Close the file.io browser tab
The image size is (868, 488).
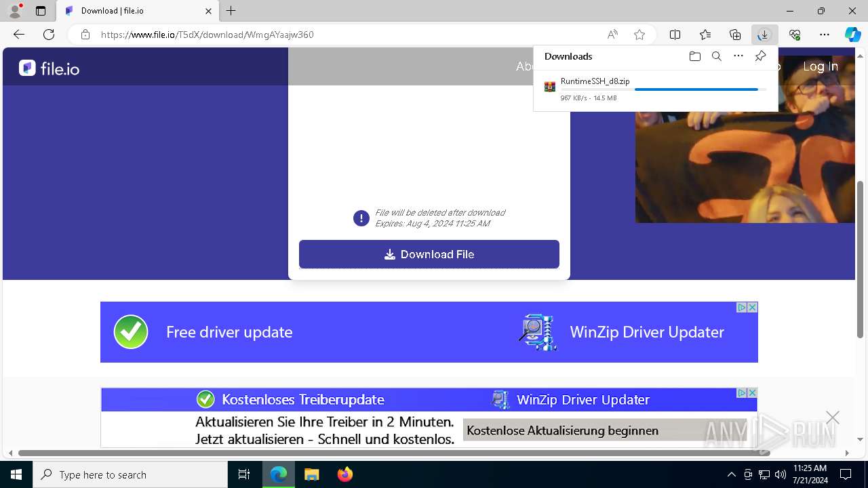pyautogui.click(x=208, y=11)
